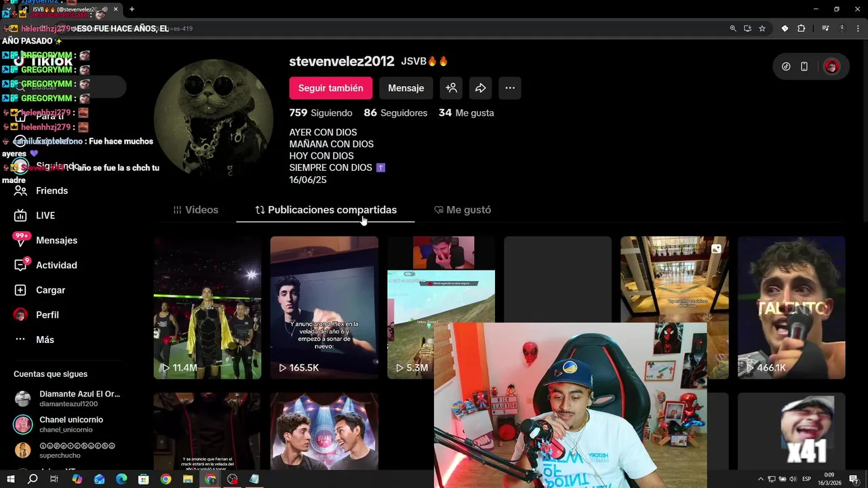Open a new Chrome tab
868x488 pixels.
(132, 9)
